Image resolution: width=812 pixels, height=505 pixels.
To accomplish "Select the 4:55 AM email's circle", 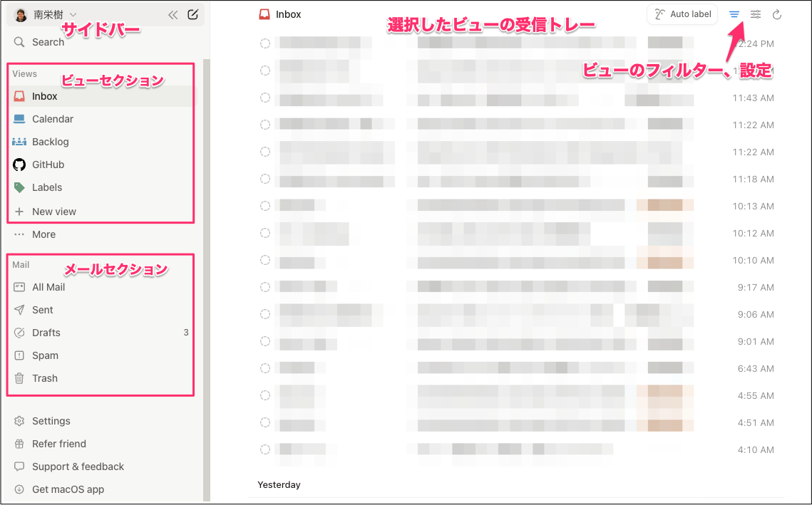I will pos(265,395).
